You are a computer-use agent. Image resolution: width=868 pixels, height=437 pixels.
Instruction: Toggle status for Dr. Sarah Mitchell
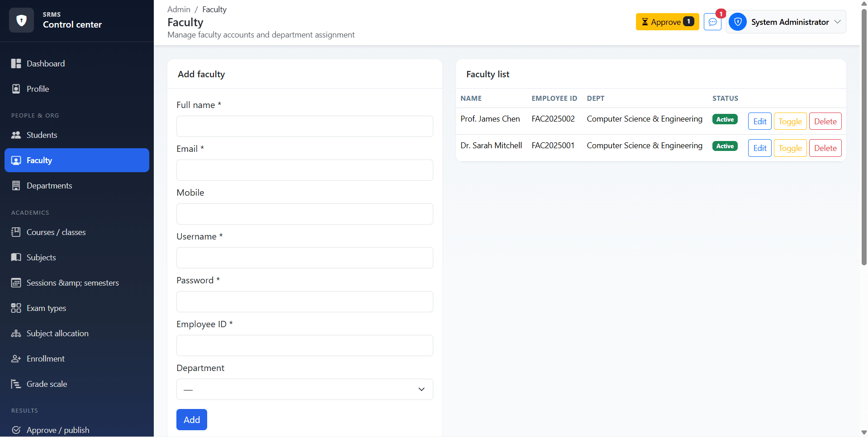coord(790,148)
